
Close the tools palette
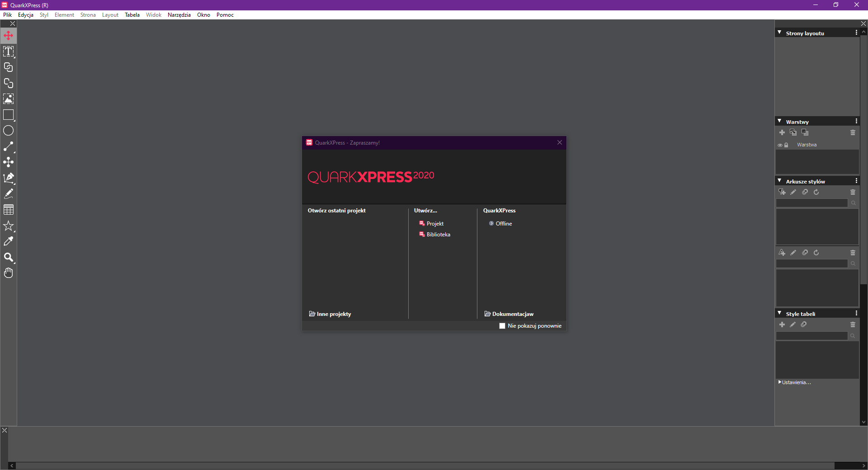[13, 23]
